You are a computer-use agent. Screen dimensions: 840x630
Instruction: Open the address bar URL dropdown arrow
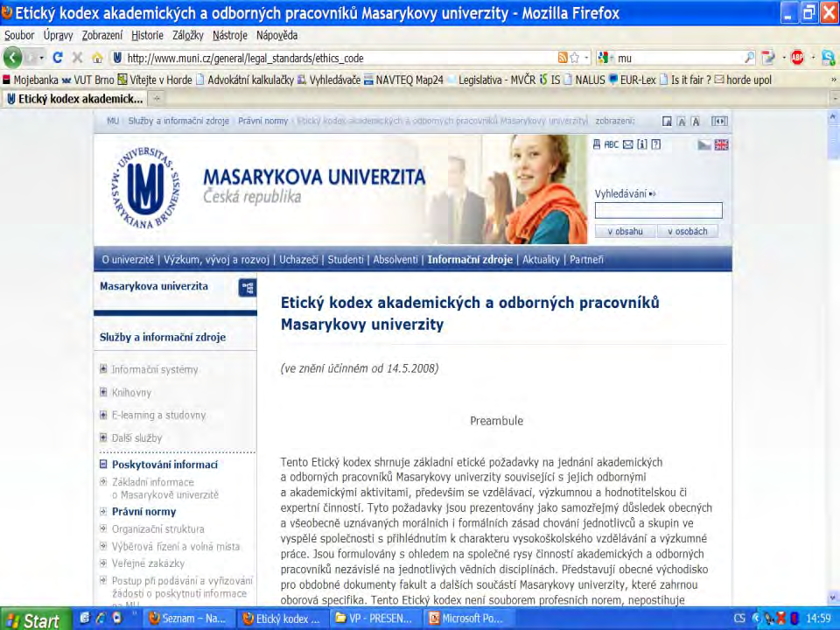[x=586, y=58]
